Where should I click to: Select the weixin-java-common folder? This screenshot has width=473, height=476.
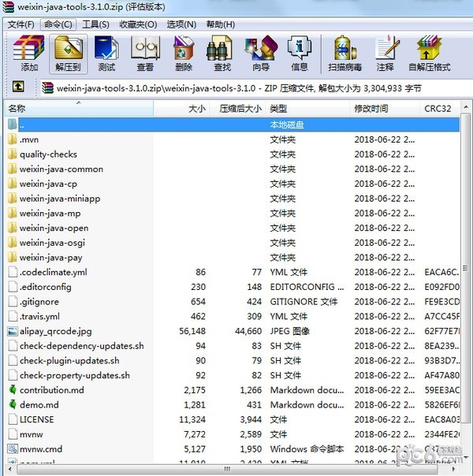61,169
